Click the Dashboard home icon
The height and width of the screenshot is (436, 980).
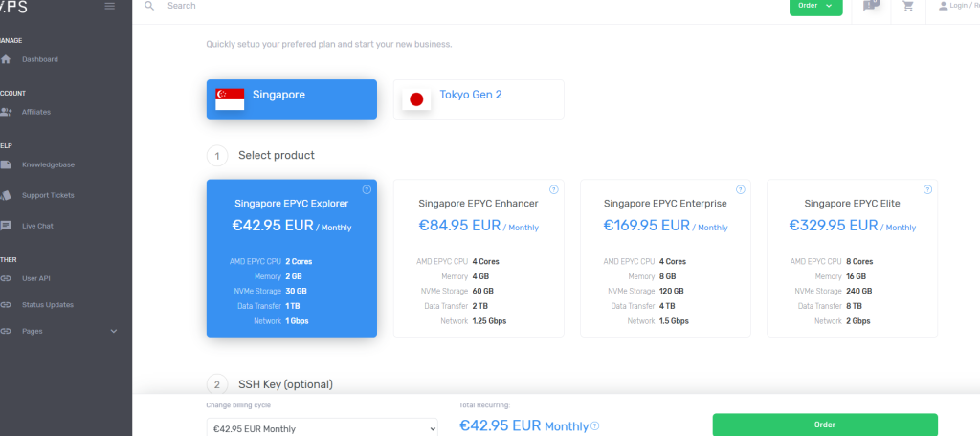(x=7, y=59)
